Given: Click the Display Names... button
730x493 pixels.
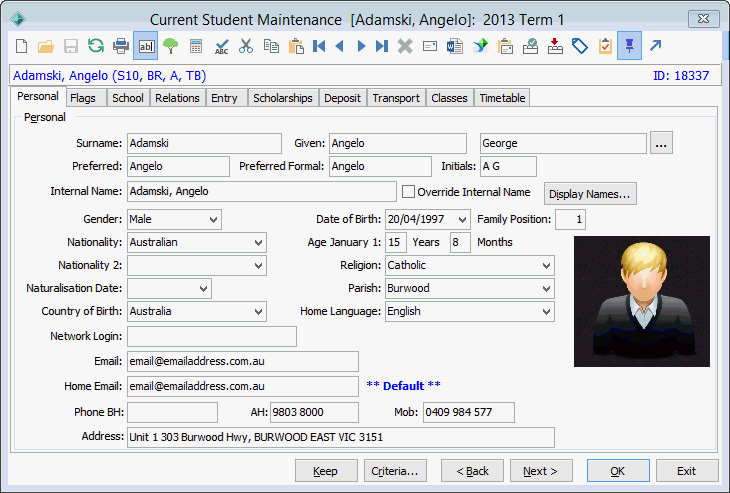Looking at the screenshot, I should click(x=590, y=194).
